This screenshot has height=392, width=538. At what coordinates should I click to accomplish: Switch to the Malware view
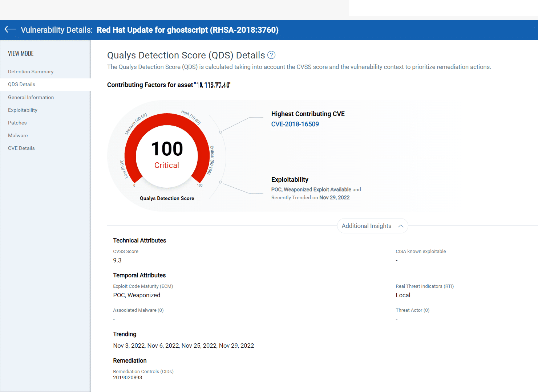[x=18, y=135]
